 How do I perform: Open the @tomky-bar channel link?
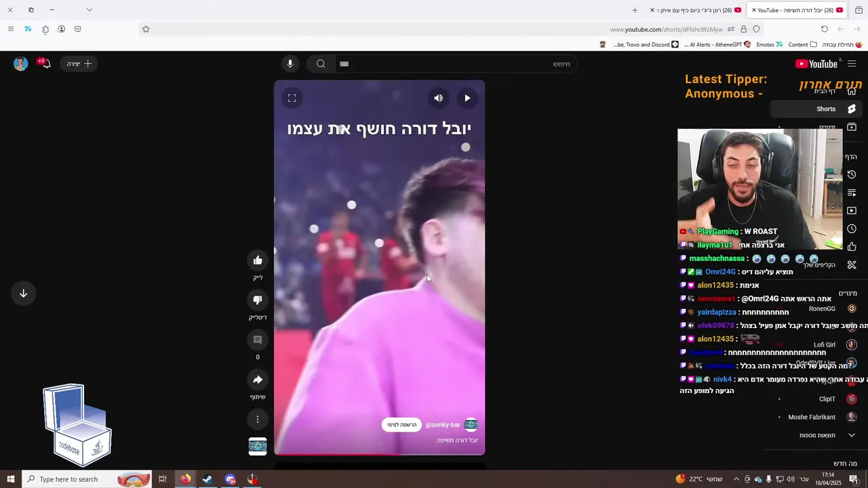[443, 425]
